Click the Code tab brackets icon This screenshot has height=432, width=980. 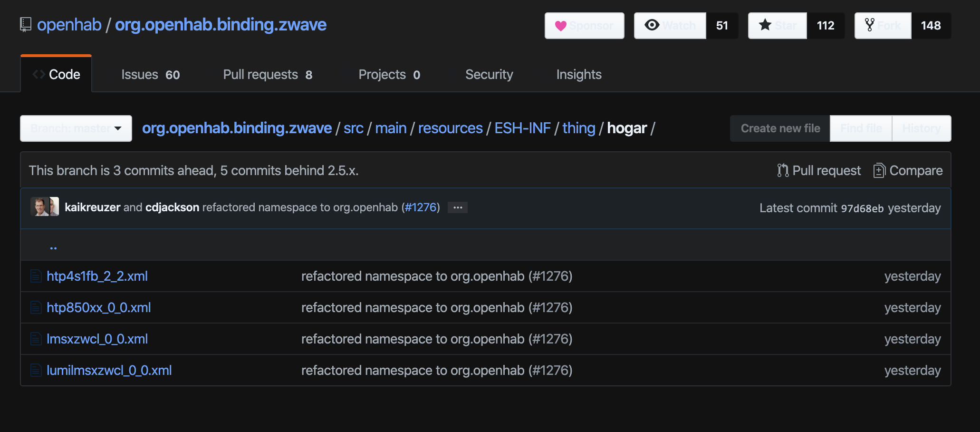pyautogui.click(x=39, y=74)
